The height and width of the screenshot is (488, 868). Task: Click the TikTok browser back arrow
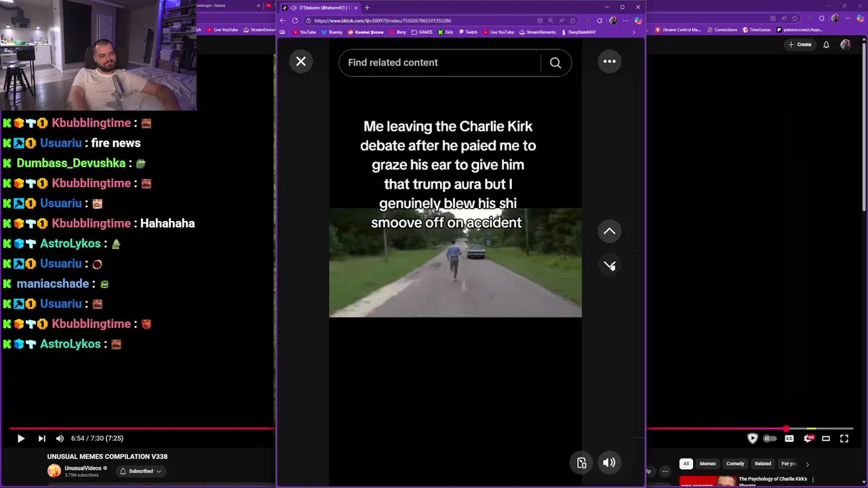click(282, 20)
